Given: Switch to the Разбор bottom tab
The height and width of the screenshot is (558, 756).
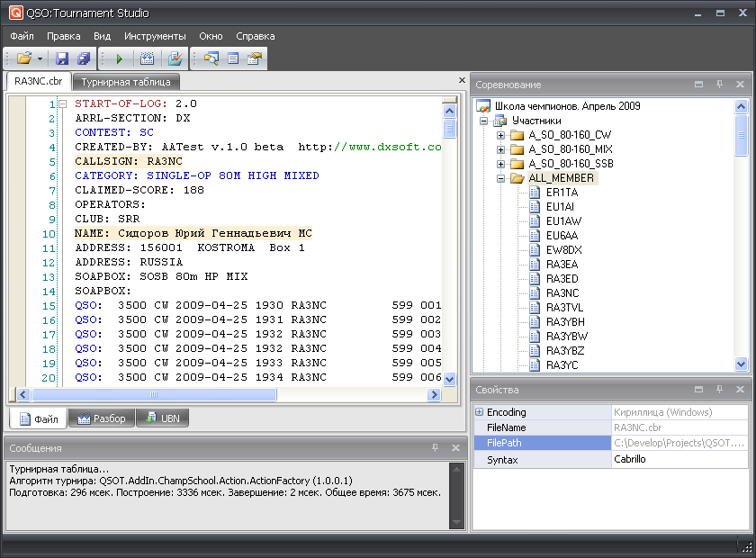Looking at the screenshot, I should coord(102,418).
